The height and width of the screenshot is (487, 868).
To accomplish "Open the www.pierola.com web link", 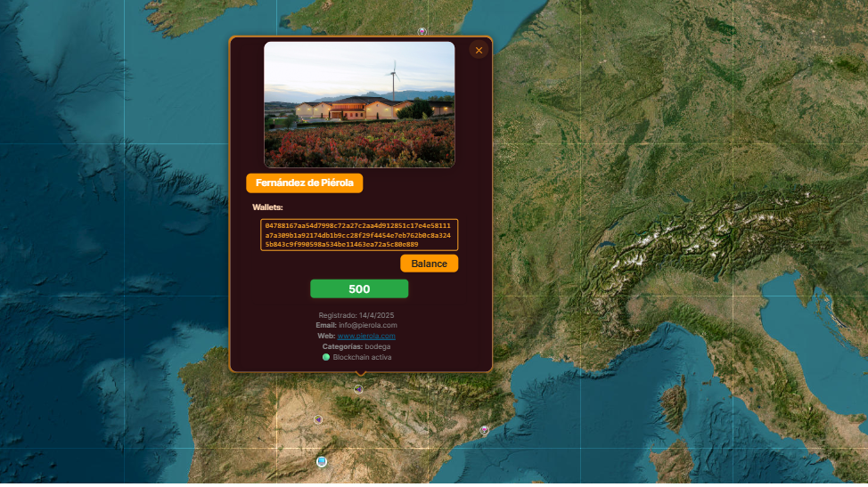I will 366,336.
